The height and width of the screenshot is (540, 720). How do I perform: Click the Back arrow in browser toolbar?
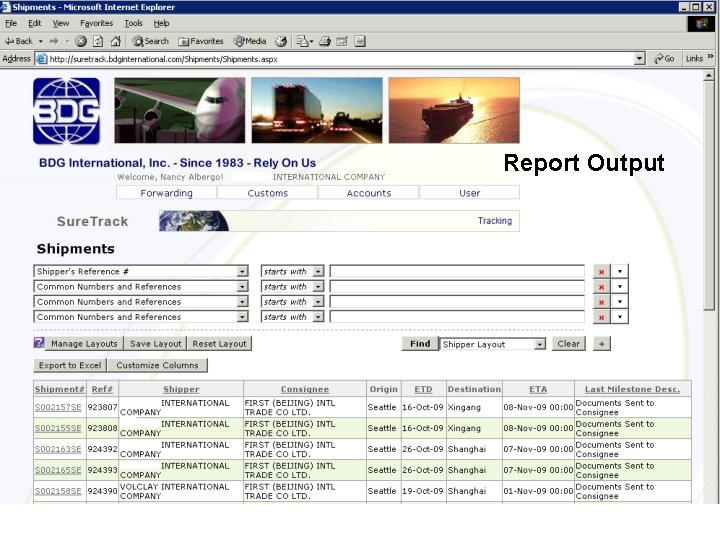(x=18, y=41)
